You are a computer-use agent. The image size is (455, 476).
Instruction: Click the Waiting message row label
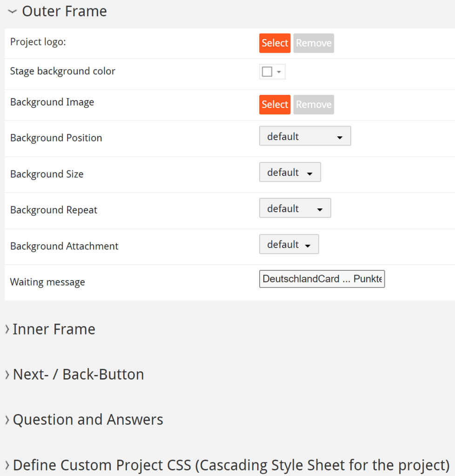pos(47,282)
